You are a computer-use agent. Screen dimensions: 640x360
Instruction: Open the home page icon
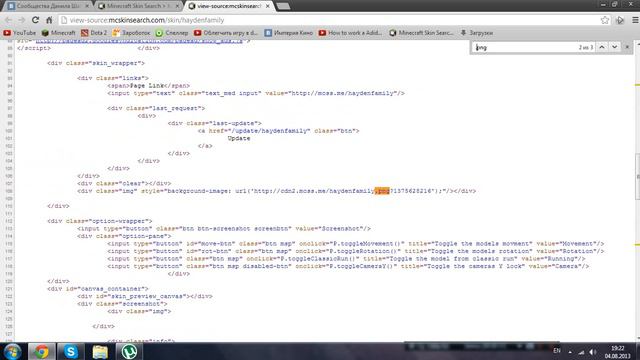click(49, 20)
